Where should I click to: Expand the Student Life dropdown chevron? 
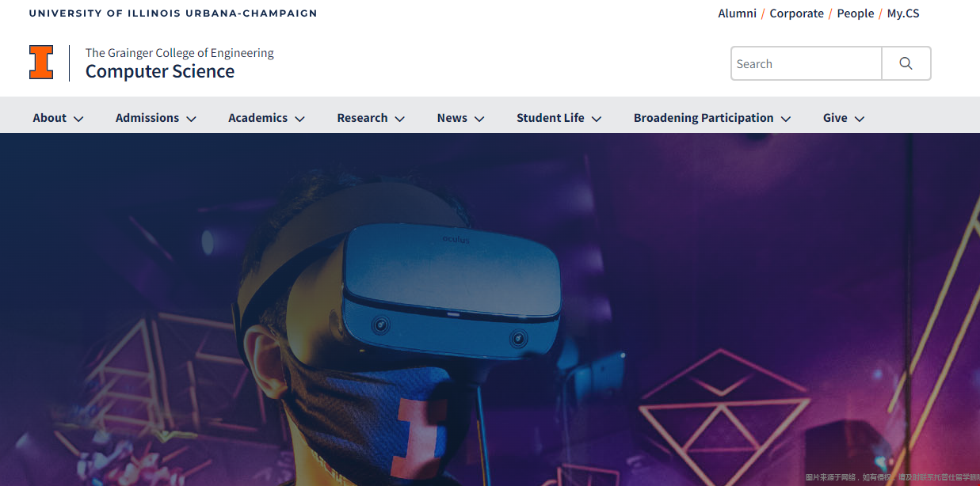pos(597,119)
